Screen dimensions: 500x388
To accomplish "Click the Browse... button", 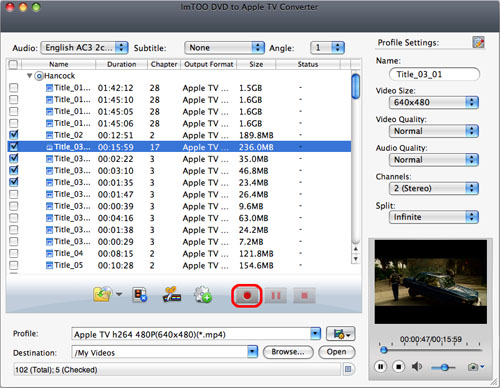I will (288, 352).
